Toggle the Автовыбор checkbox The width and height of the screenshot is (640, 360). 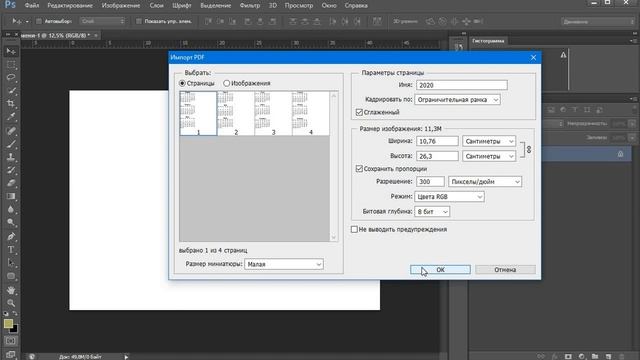point(39,21)
